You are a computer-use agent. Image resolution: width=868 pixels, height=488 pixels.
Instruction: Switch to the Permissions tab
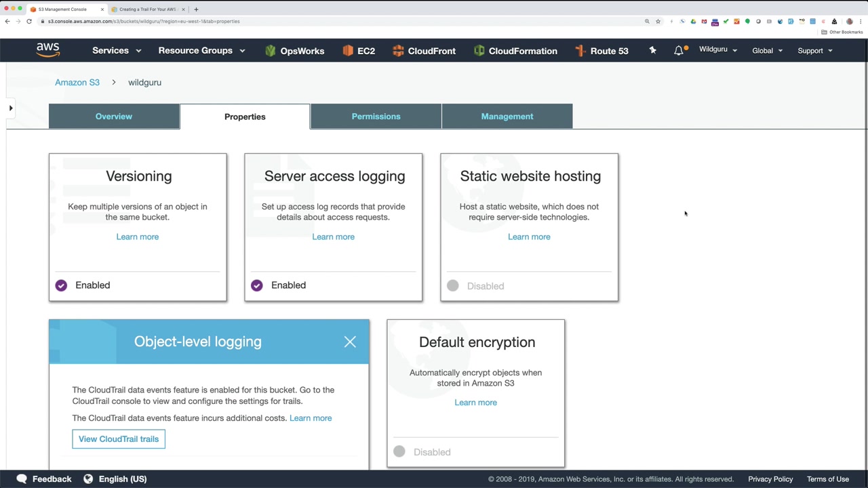point(376,117)
